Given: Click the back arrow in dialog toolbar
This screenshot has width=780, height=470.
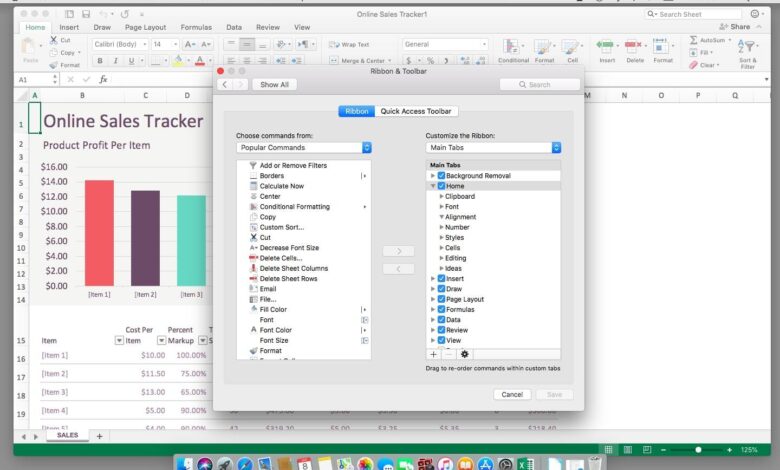Looking at the screenshot, I should 225,85.
